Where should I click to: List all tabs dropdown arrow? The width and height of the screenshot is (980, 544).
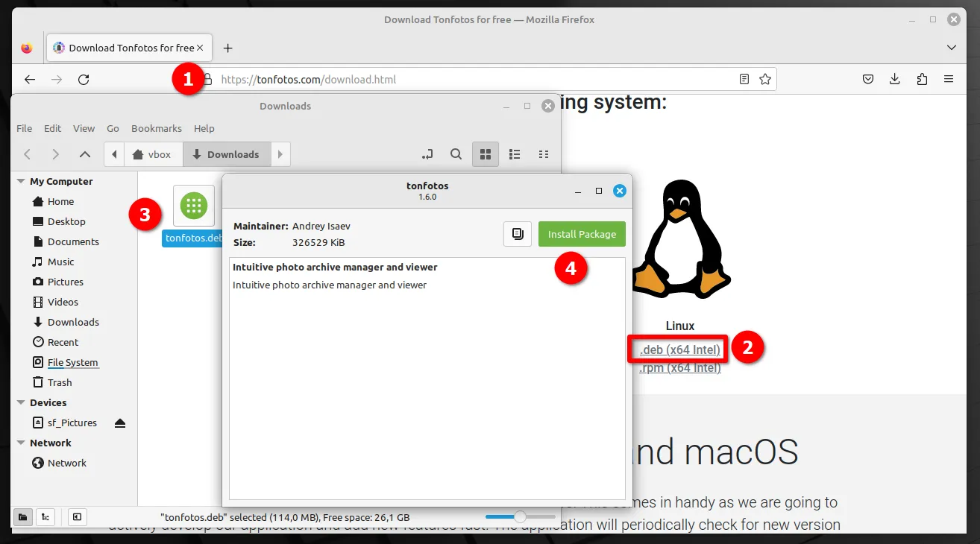pyautogui.click(x=952, y=48)
